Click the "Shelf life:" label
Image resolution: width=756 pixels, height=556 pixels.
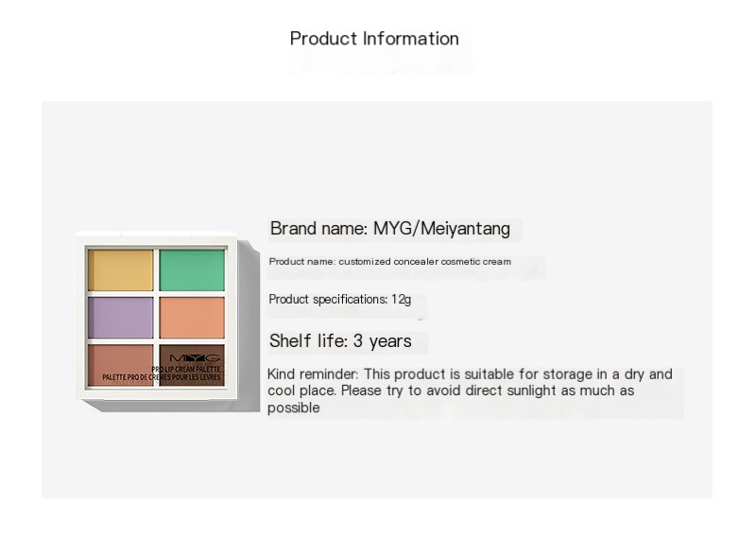tap(308, 341)
